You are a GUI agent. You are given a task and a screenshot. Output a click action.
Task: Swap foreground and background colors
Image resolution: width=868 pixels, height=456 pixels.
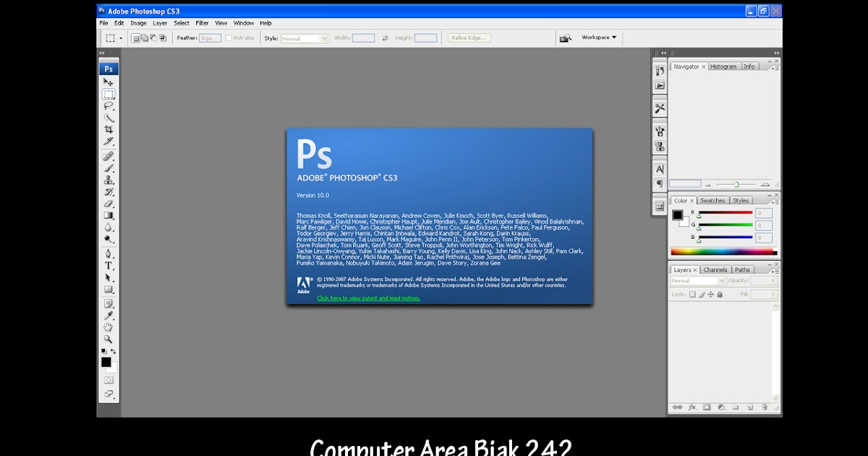(x=114, y=352)
